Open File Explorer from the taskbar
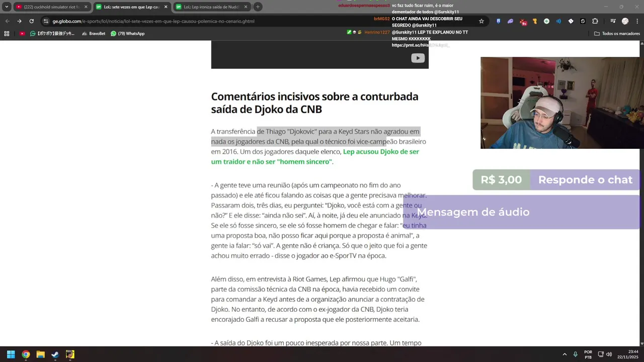Screen dimensions: 644x362 (x=40, y=354)
